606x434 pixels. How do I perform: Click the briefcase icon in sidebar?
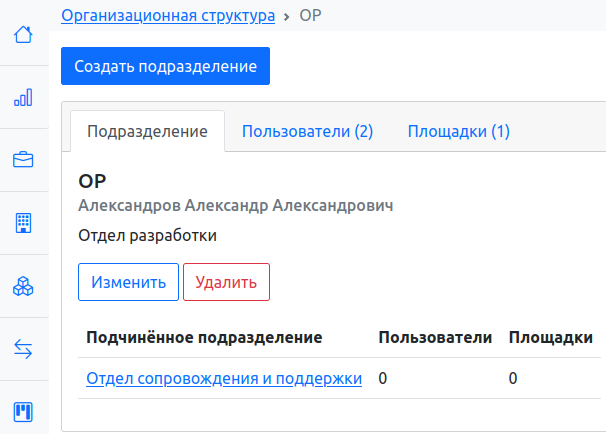click(x=23, y=159)
